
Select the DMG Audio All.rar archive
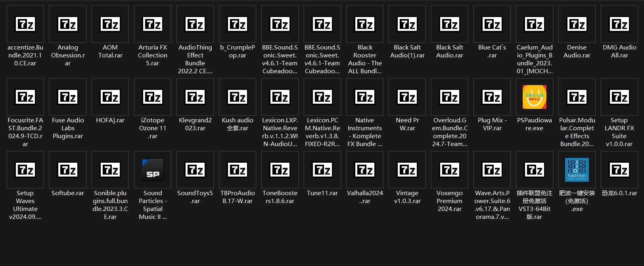619,24
